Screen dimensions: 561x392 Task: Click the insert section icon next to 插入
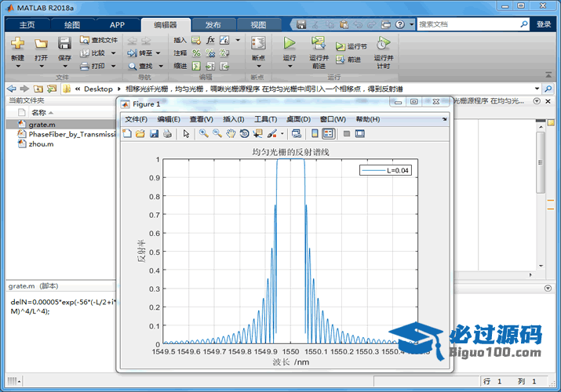pos(196,40)
